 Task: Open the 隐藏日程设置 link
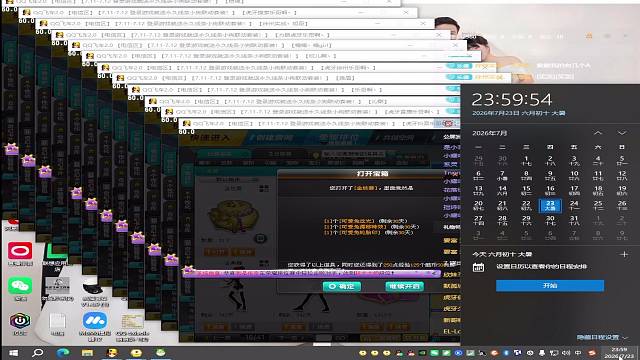pos(598,337)
